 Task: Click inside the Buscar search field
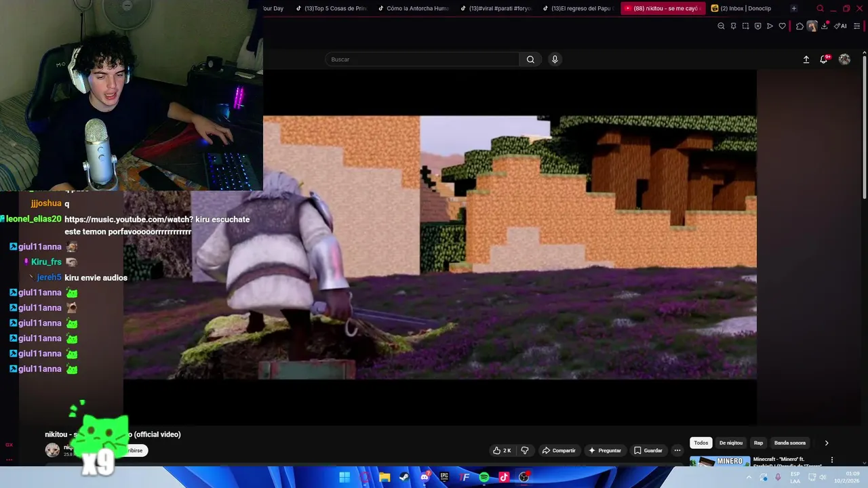pyautogui.click(x=422, y=60)
